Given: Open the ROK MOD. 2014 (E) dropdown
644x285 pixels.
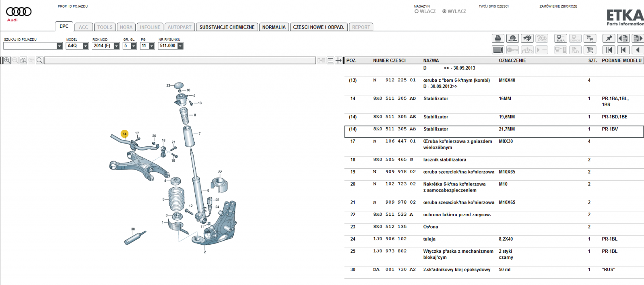Looking at the screenshot, I should tap(116, 46).
